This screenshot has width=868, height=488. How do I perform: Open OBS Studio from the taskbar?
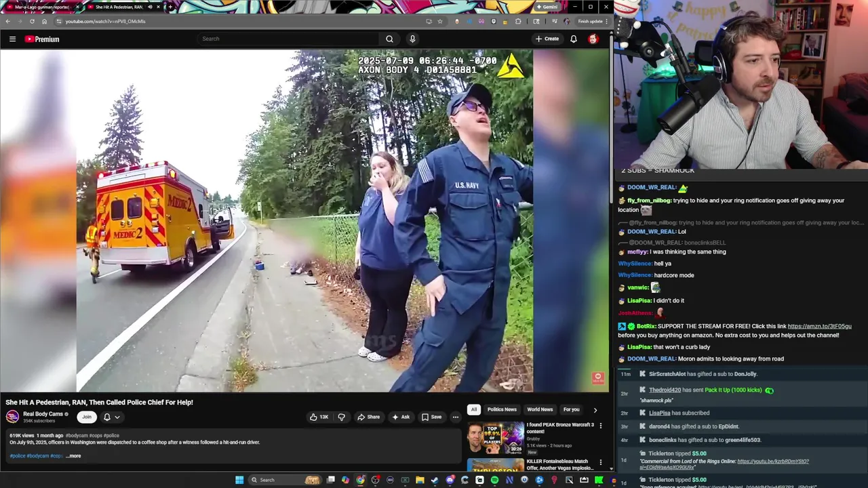(375, 480)
